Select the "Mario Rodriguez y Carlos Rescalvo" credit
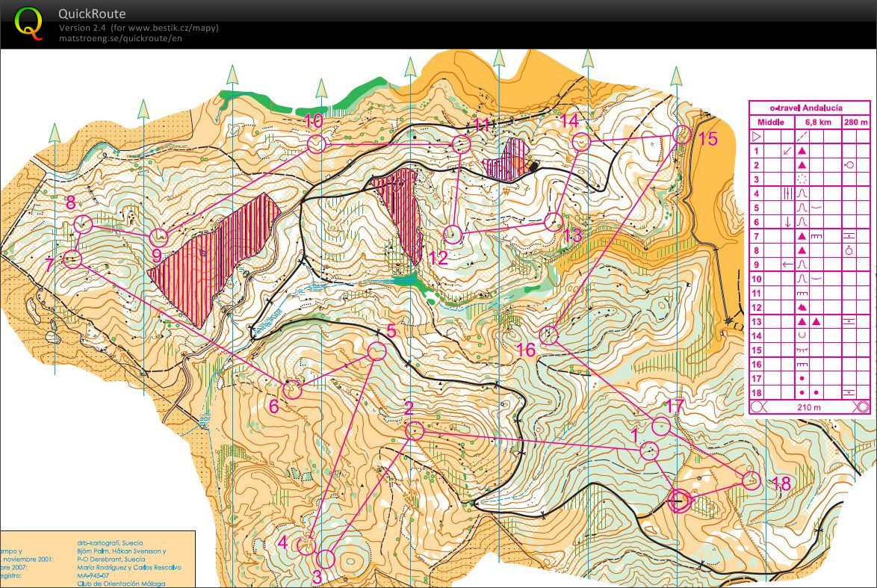877x588 pixels. coord(129,567)
